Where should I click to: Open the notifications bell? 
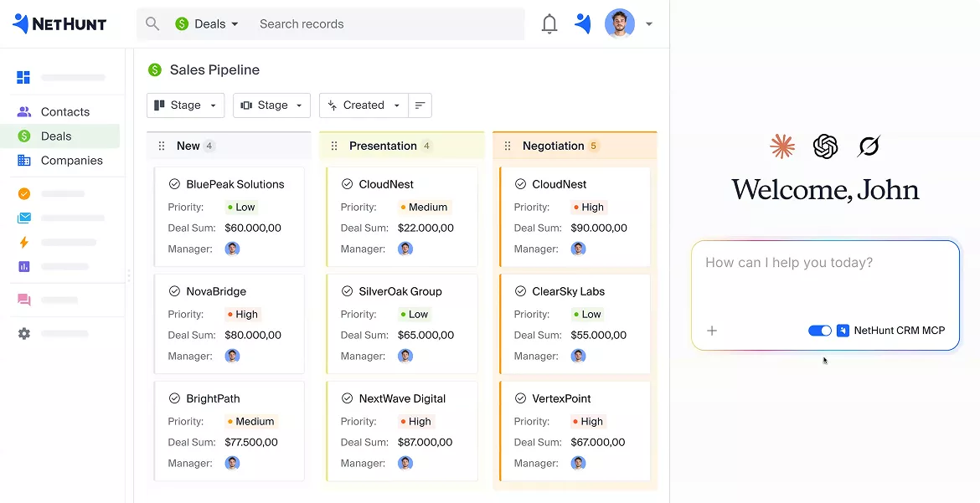coord(549,23)
